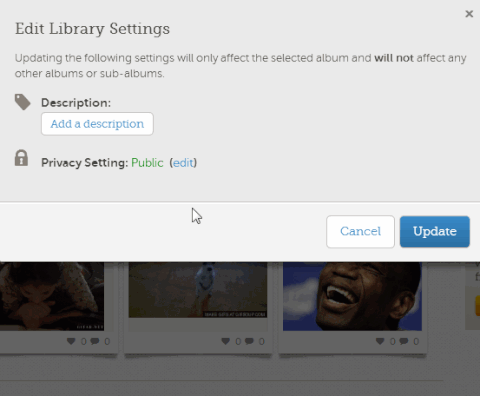The image size is (480, 396).
Task: Like the laughing man image
Action: 380,341
